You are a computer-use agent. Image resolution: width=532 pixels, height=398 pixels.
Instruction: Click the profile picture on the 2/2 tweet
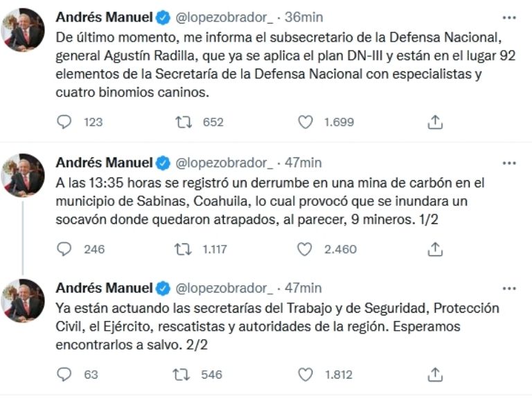click(x=25, y=301)
